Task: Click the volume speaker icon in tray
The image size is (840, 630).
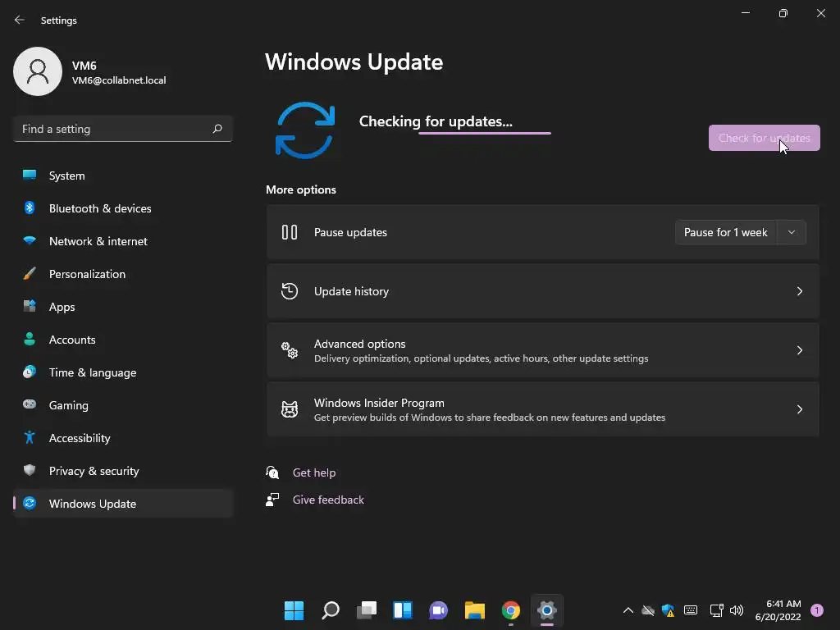Action: pos(737,610)
